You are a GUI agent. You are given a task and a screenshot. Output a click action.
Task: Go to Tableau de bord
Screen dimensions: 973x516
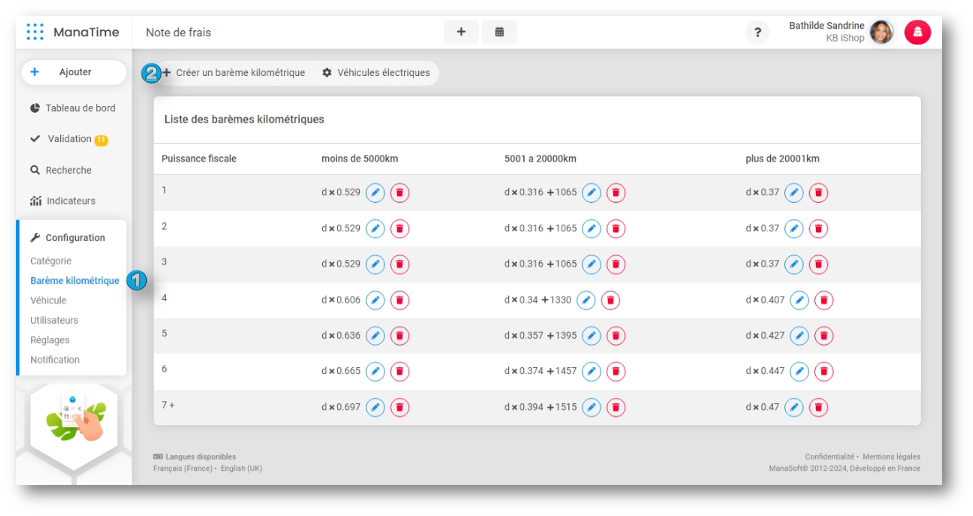[x=73, y=108]
